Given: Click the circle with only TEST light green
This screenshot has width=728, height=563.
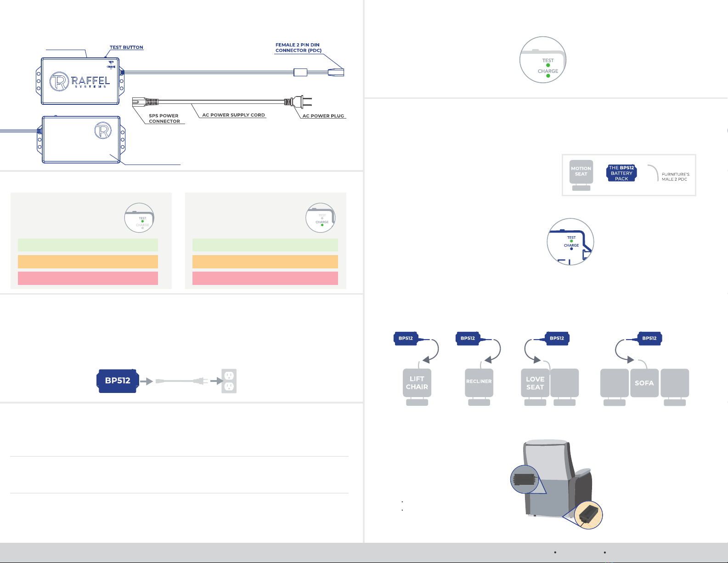Looking at the screenshot, I should pyautogui.click(x=139, y=218).
